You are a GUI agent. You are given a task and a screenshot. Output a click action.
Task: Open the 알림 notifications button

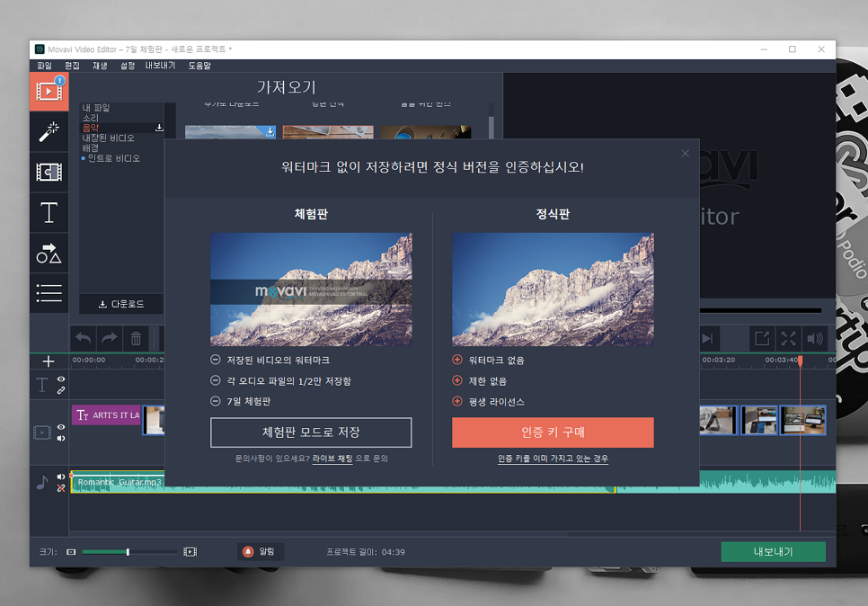point(261,551)
